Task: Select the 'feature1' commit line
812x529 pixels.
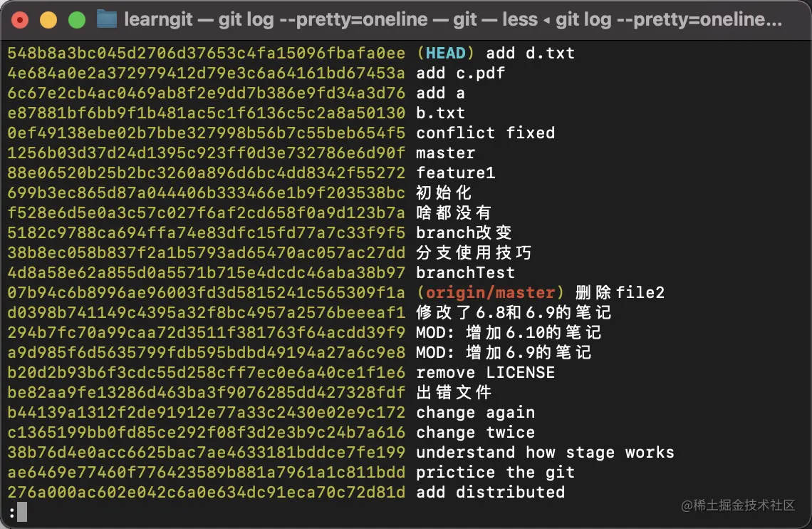Action: coord(455,173)
